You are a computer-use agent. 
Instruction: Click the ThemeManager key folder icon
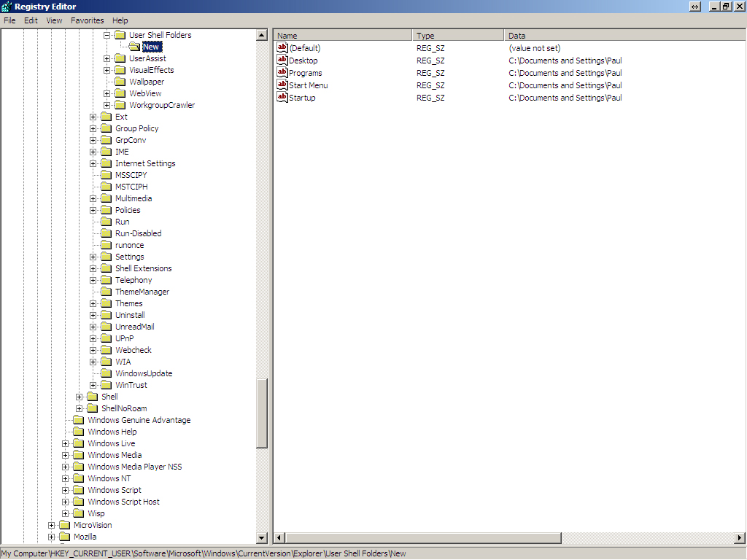click(107, 292)
